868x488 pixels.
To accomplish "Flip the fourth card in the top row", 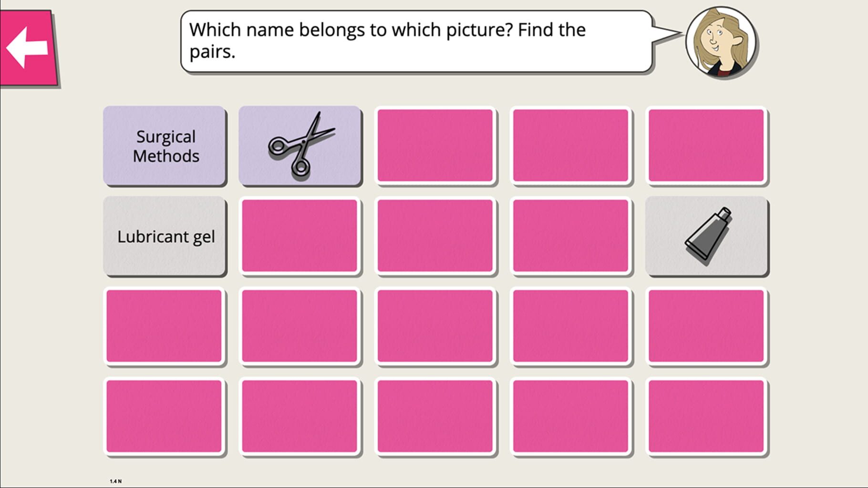I will coord(571,144).
